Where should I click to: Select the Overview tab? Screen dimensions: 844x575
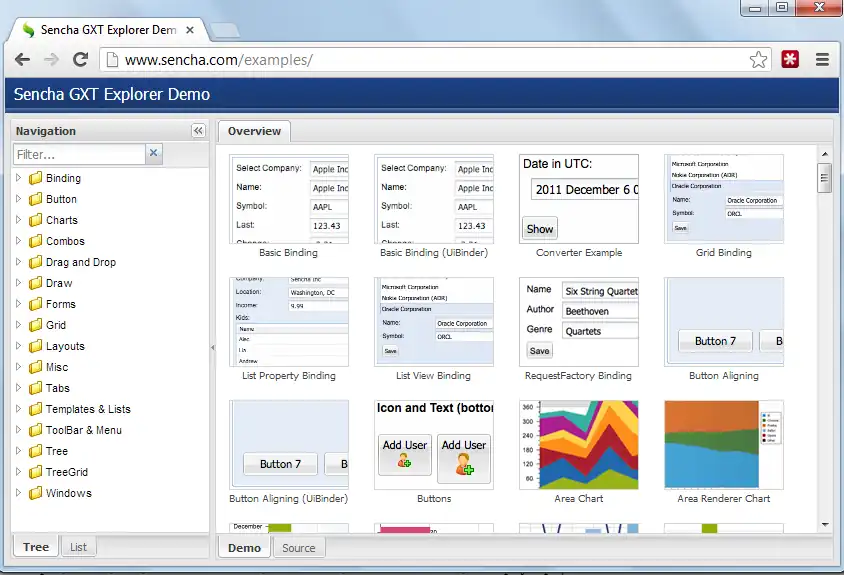pos(254,131)
